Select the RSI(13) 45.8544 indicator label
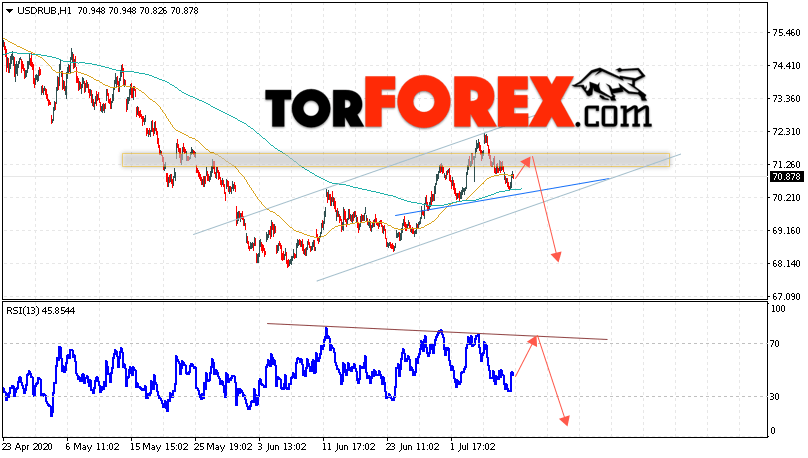808x458 pixels. tap(41, 311)
